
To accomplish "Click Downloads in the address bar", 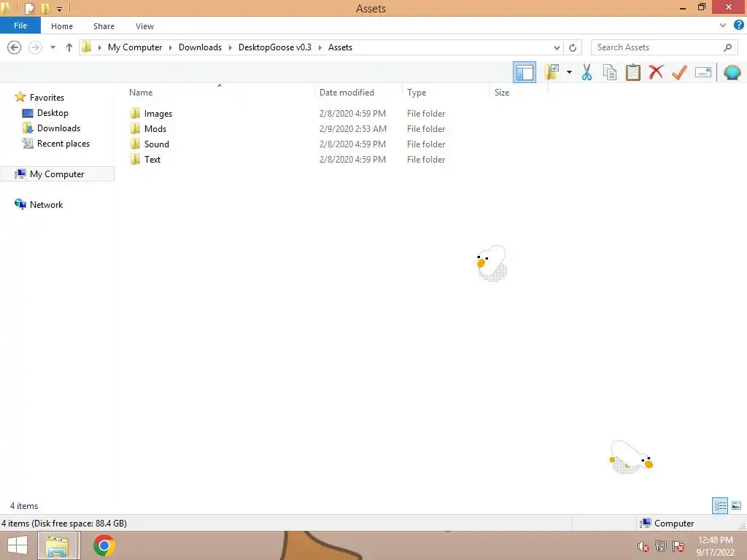I will [200, 47].
